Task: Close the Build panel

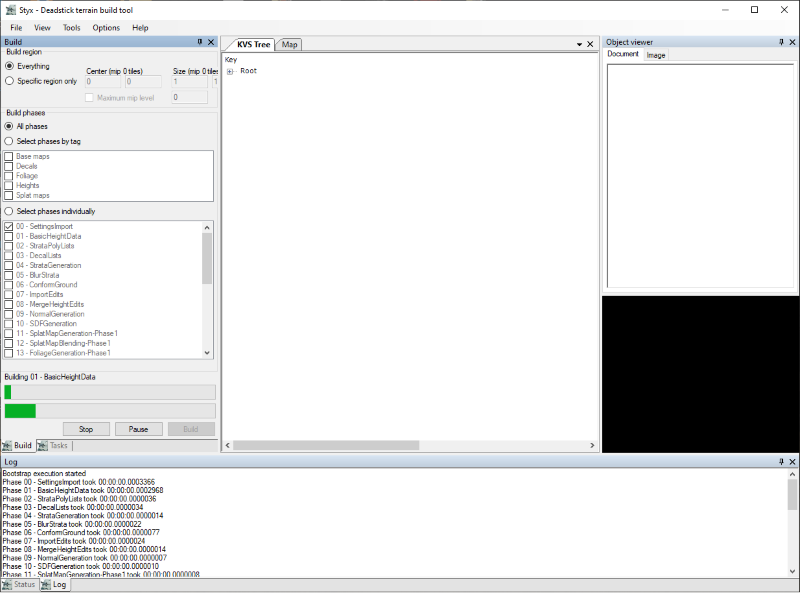Action: [x=211, y=42]
